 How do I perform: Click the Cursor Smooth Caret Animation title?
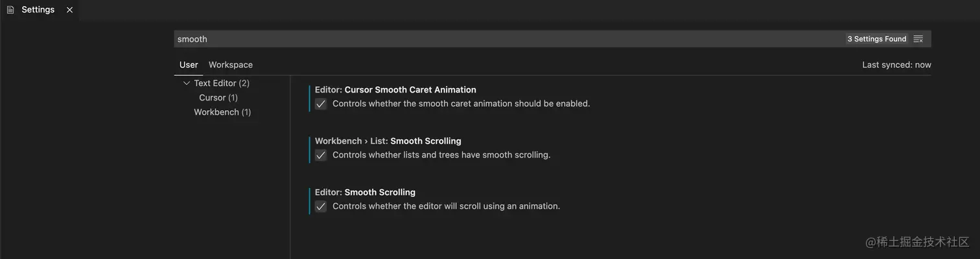[395, 90]
